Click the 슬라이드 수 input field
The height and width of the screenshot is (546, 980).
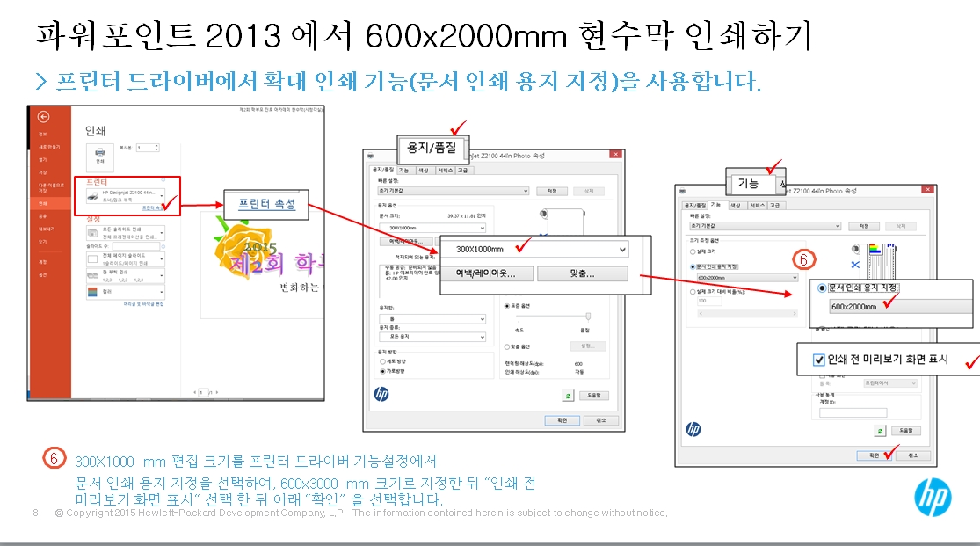[x=135, y=246]
